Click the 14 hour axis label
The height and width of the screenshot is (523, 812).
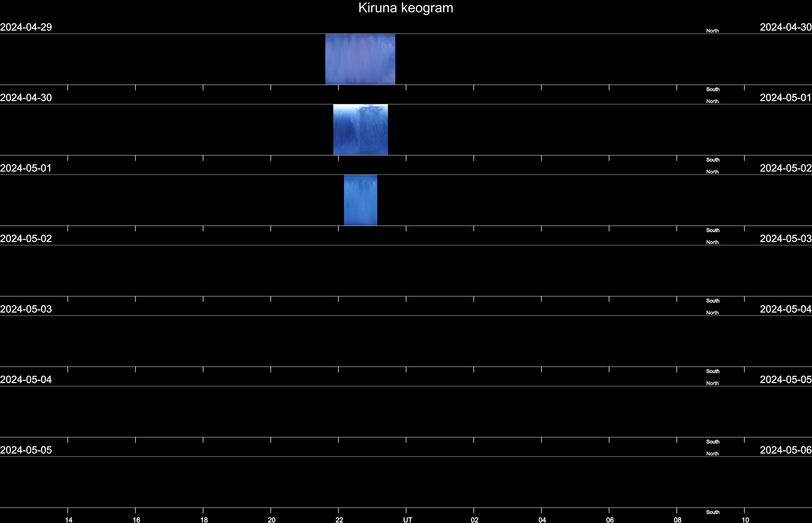pos(69,520)
